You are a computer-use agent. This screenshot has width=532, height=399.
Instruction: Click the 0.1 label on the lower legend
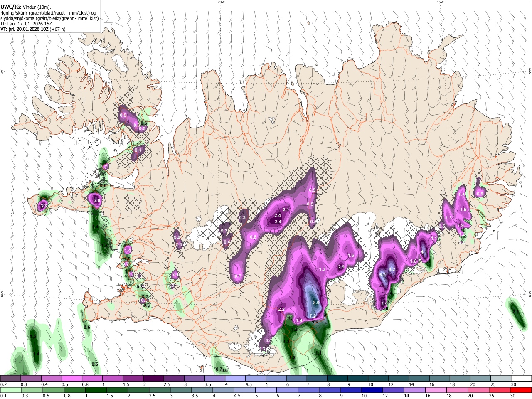coord(4,396)
